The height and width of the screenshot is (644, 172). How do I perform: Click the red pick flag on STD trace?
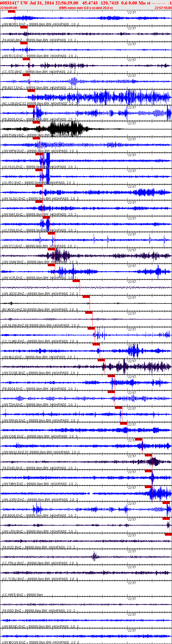pos(26,59)
